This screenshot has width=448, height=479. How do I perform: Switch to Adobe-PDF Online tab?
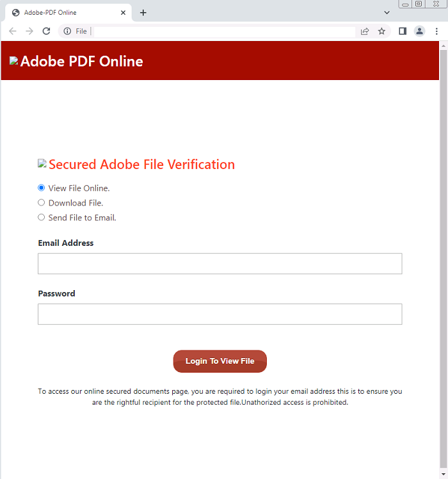click(64, 13)
